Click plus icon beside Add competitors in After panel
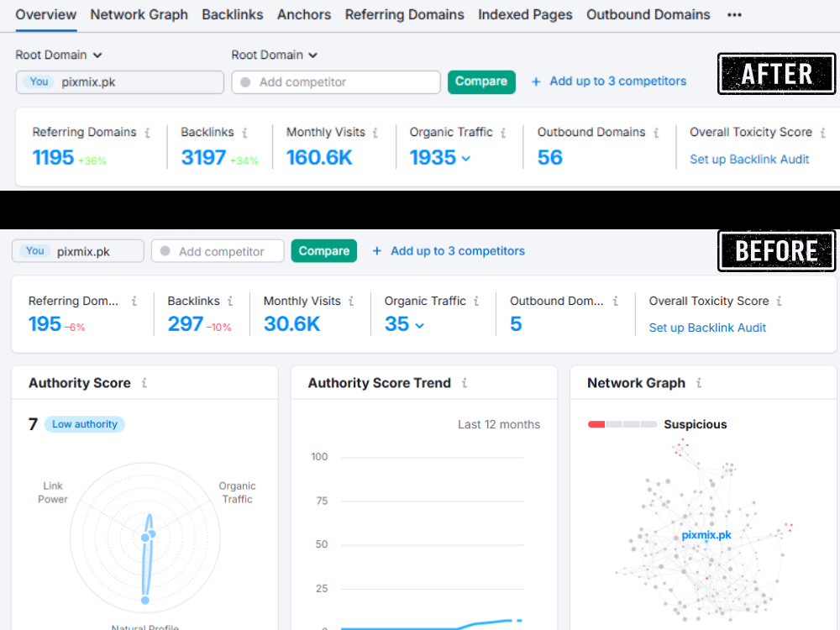Viewport: 840px width, 630px height. [x=536, y=81]
